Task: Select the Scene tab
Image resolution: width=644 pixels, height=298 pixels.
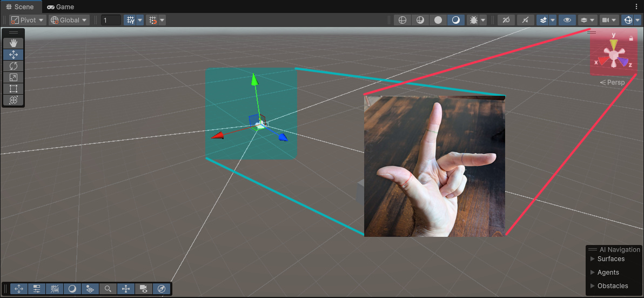Action: 20,7
